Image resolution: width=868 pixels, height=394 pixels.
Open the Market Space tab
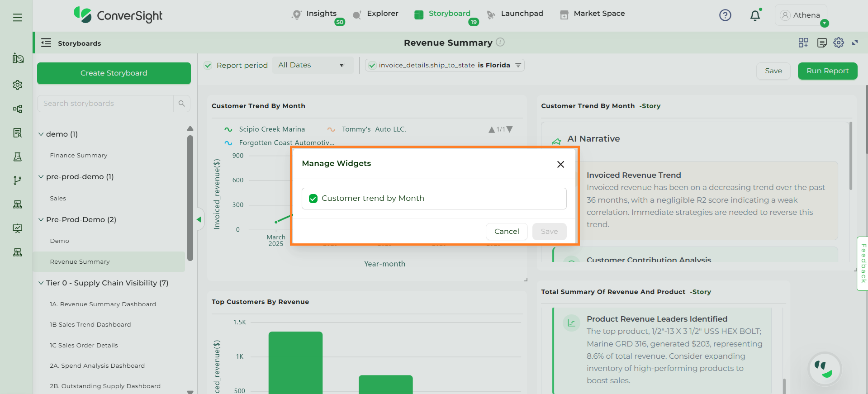point(599,14)
